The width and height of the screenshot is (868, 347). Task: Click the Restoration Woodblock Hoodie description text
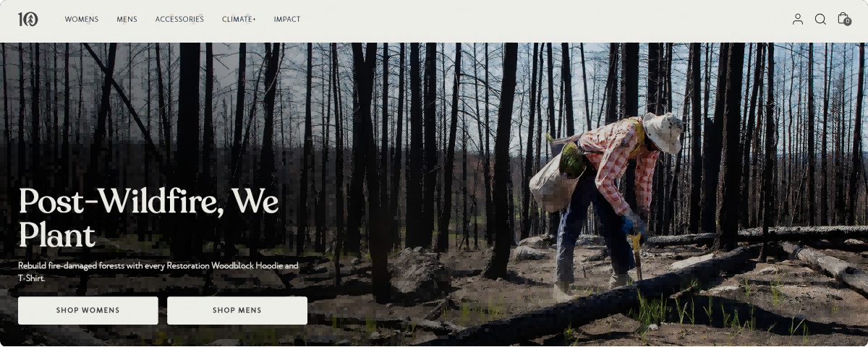[158, 271]
